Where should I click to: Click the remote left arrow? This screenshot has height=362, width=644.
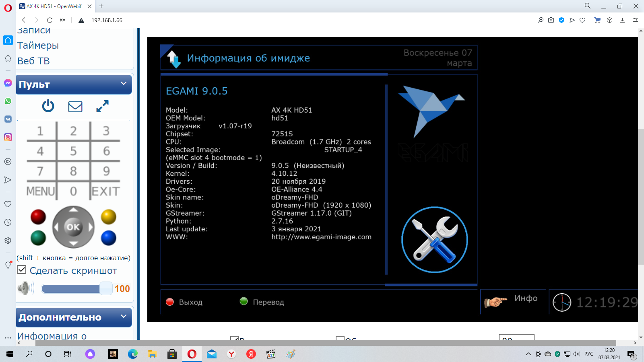click(x=56, y=227)
